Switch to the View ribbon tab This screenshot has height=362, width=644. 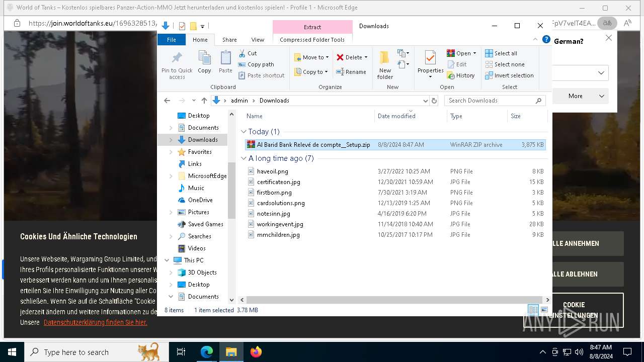click(x=258, y=40)
